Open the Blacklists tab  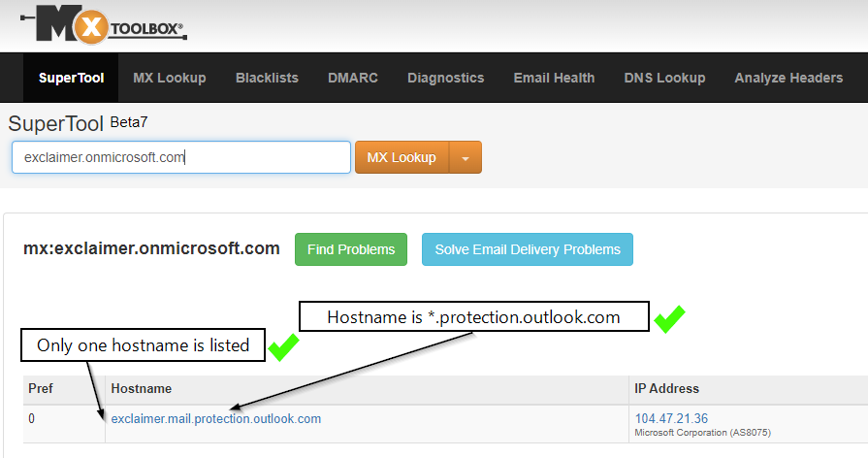pos(267,78)
